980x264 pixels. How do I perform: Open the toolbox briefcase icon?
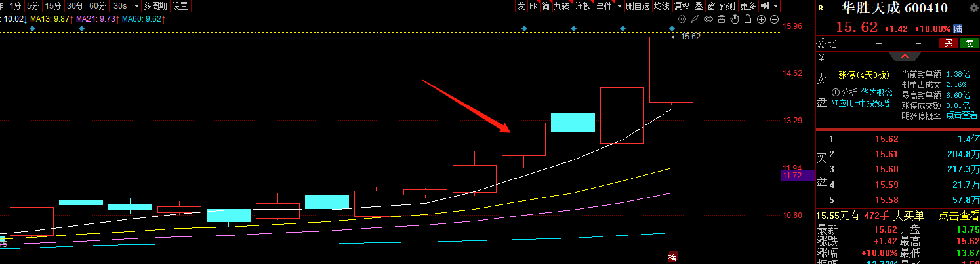[722, 19]
